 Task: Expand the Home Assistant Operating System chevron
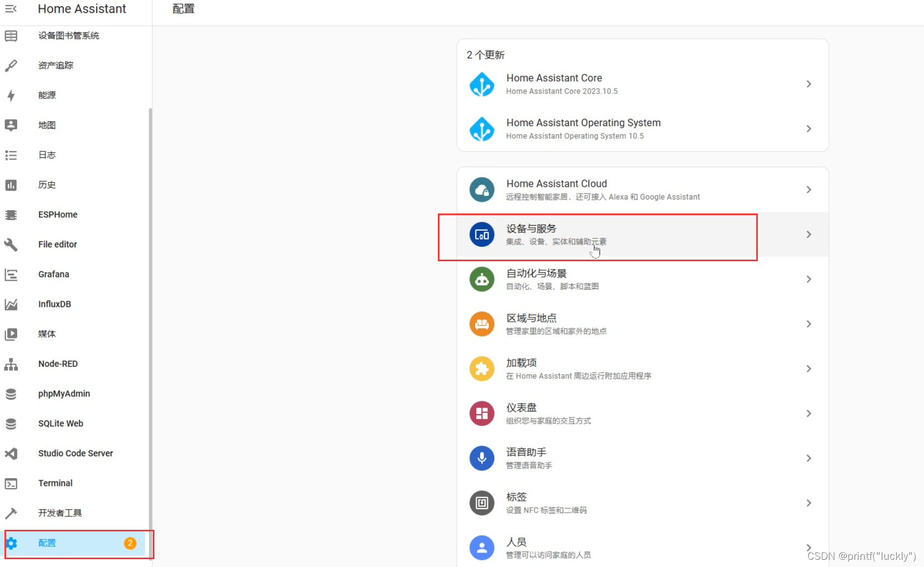tap(809, 128)
